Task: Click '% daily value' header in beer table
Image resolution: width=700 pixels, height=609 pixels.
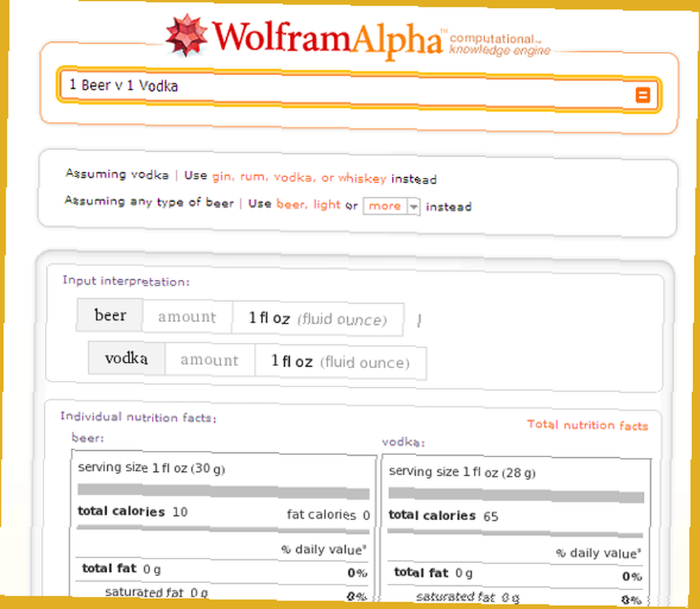Action: pyautogui.click(x=323, y=549)
